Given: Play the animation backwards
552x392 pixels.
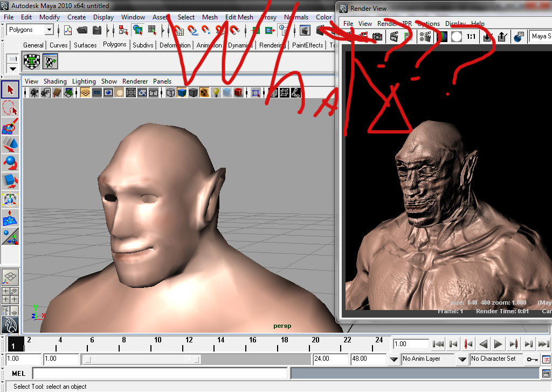Looking at the screenshot, I should pos(484,344).
